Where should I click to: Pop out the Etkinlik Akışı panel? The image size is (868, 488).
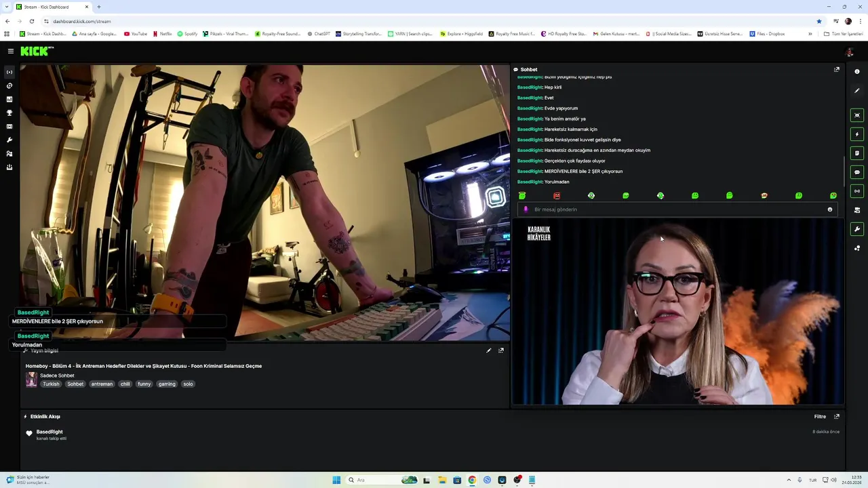pyautogui.click(x=836, y=416)
